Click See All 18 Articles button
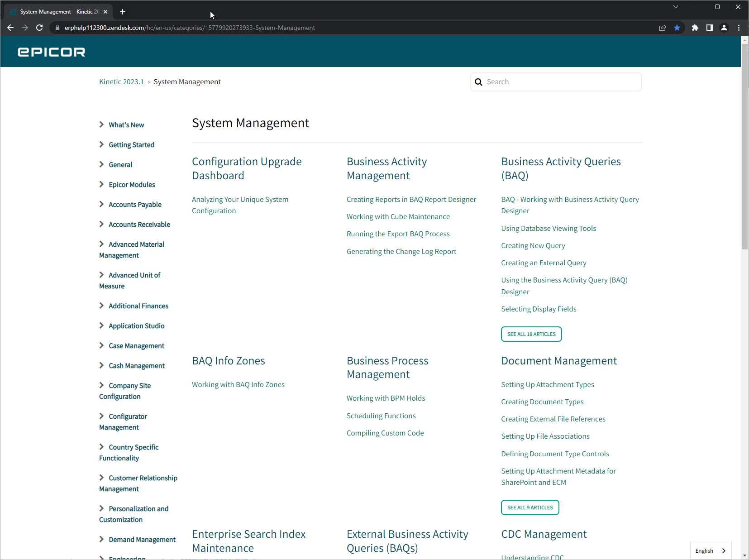Image resolution: width=749 pixels, height=560 pixels. pos(531,334)
